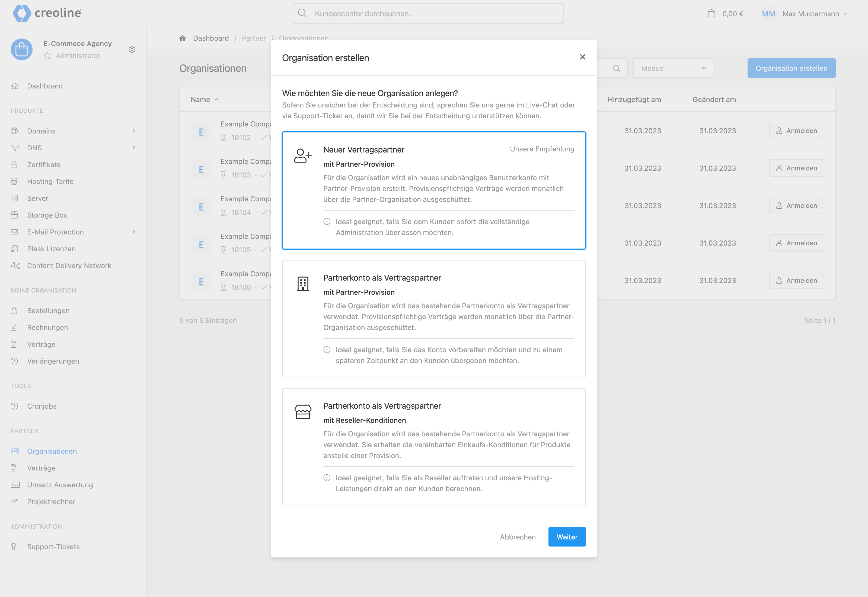Viewport: 868px width, 597px height.
Task: Click Anmelden for organisation 18104
Action: pos(797,205)
